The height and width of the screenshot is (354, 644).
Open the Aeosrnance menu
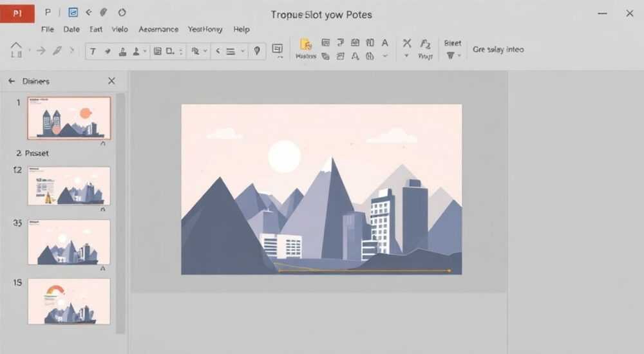pos(158,29)
